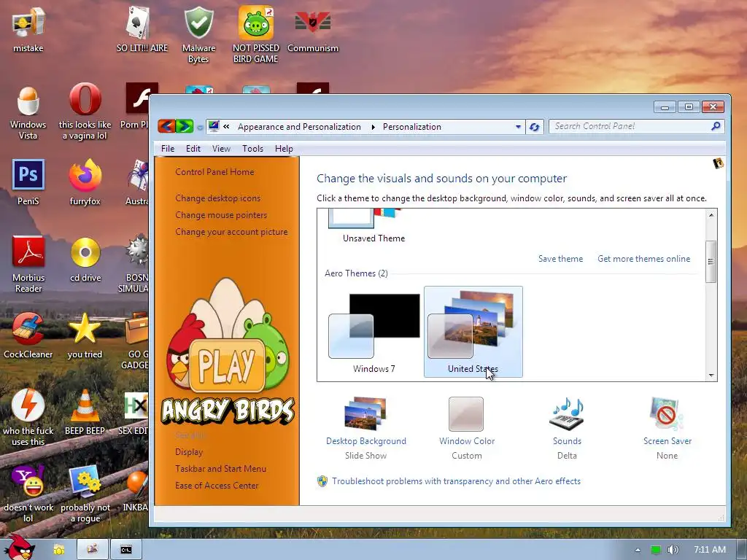
Task: Open the Tools menu
Action: pyautogui.click(x=252, y=149)
